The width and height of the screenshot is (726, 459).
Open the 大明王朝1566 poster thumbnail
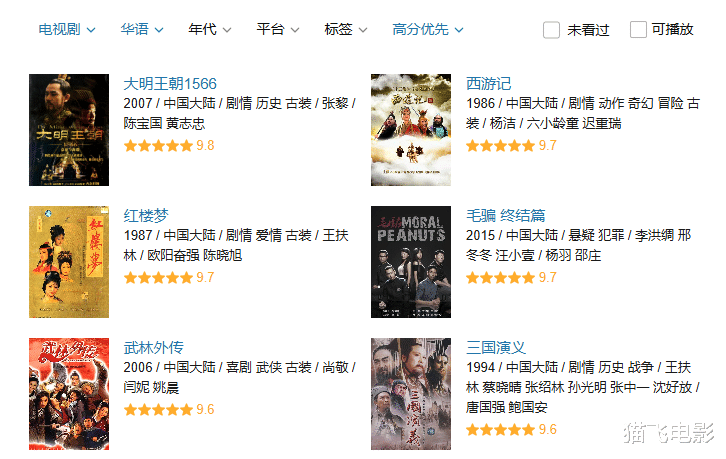point(69,130)
